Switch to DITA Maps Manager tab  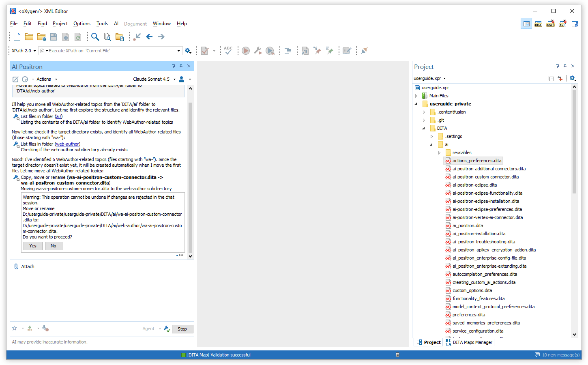click(x=469, y=342)
